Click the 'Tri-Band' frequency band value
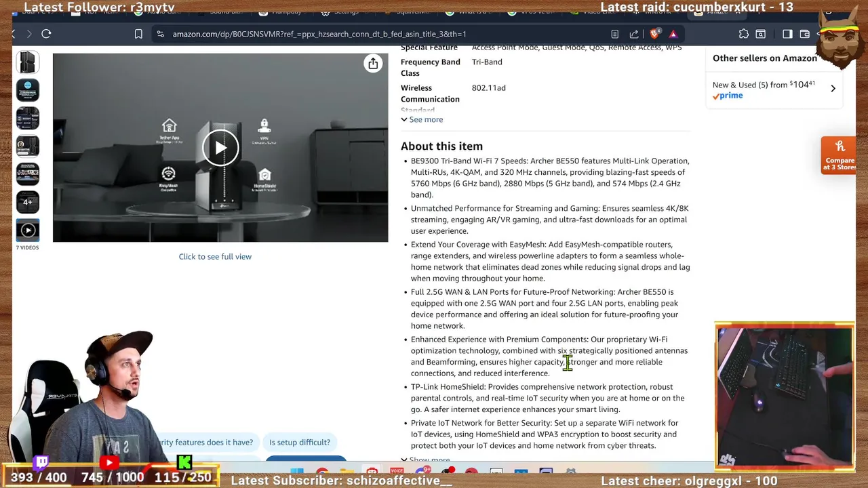 (487, 62)
